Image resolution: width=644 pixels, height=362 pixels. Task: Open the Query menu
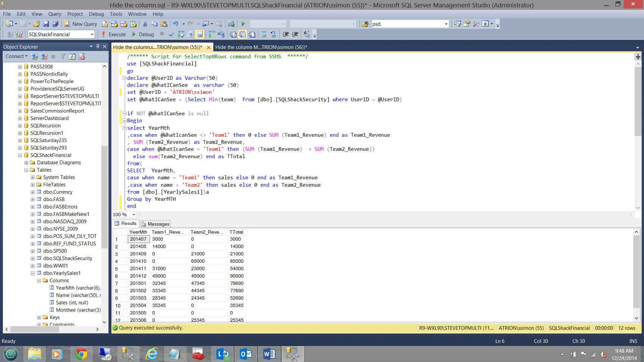(x=54, y=14)
